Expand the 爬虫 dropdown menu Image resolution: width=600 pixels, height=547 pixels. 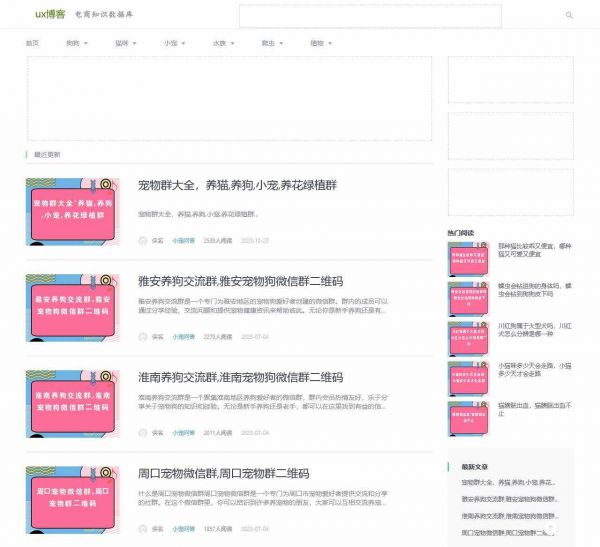click(x=272, y=43)
